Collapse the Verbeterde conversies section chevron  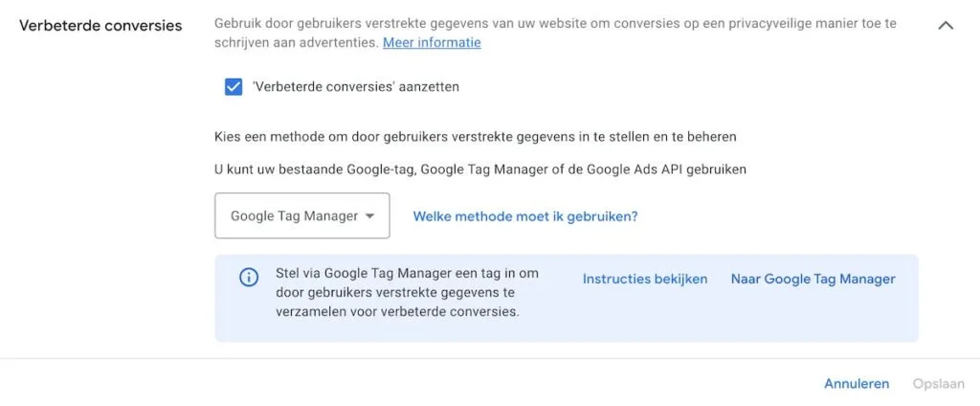coord(946,26)
